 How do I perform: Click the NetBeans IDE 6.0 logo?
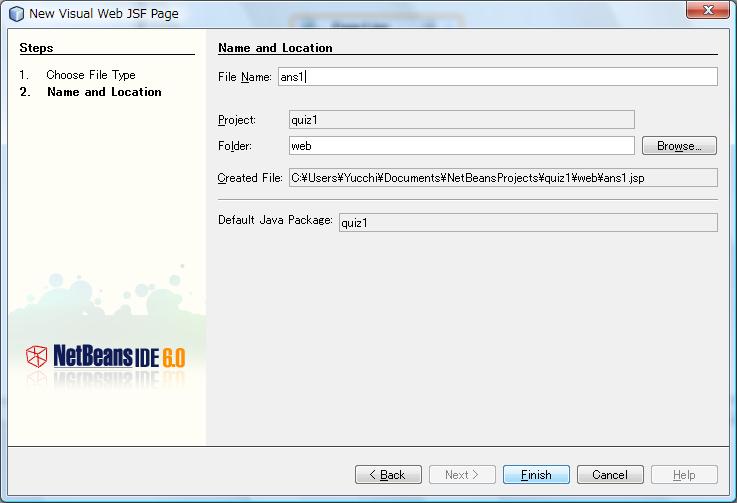click(105, 357)
